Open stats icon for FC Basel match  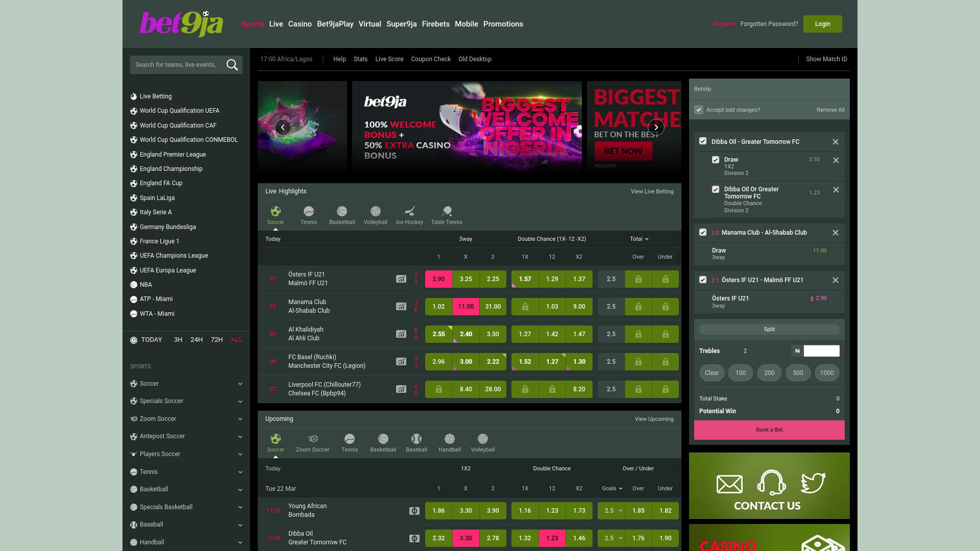(401, 362)
